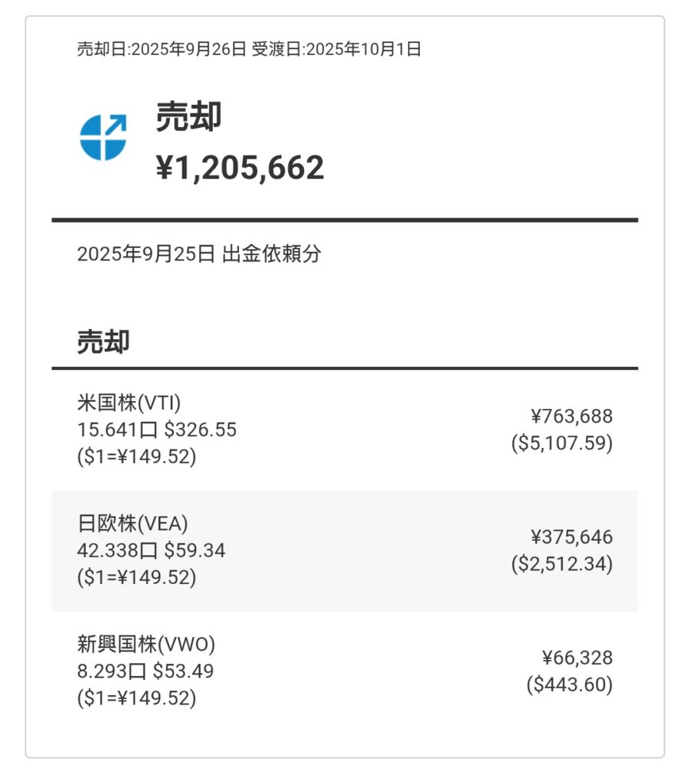Click the total amount ¥1,205,662
Image resolution: width=690 pixels, height=784 pixels.
[x=240, y=168]
